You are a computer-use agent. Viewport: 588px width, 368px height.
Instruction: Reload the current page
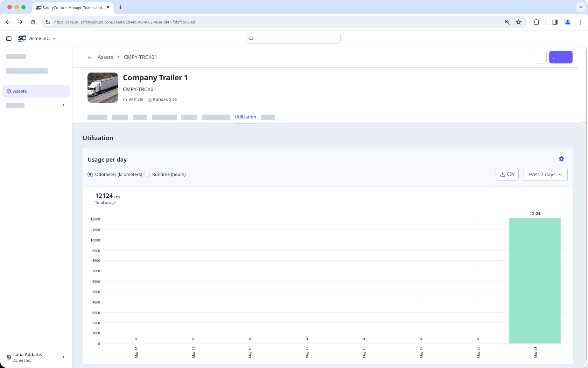(33, 22)
